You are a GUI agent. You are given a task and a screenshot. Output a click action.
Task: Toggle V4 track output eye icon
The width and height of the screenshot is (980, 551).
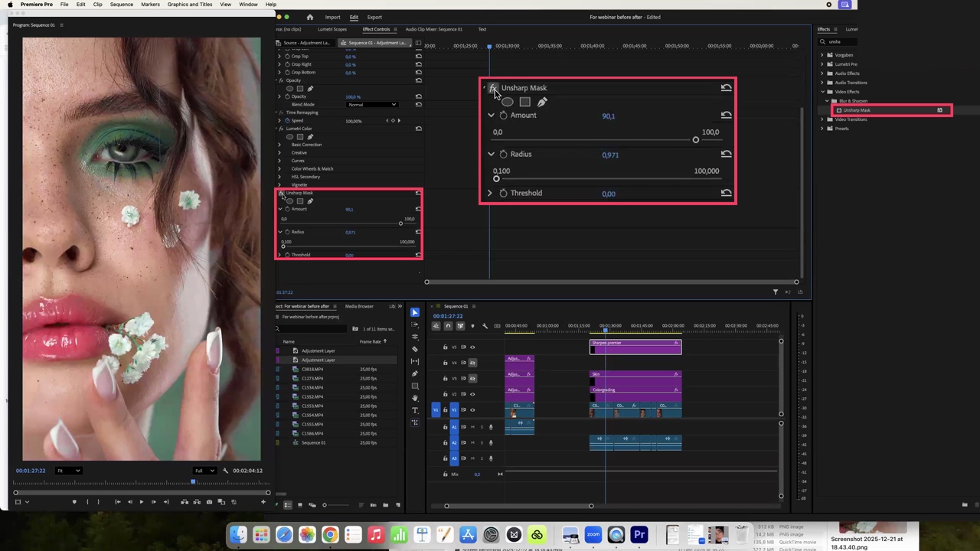point(472,363)
